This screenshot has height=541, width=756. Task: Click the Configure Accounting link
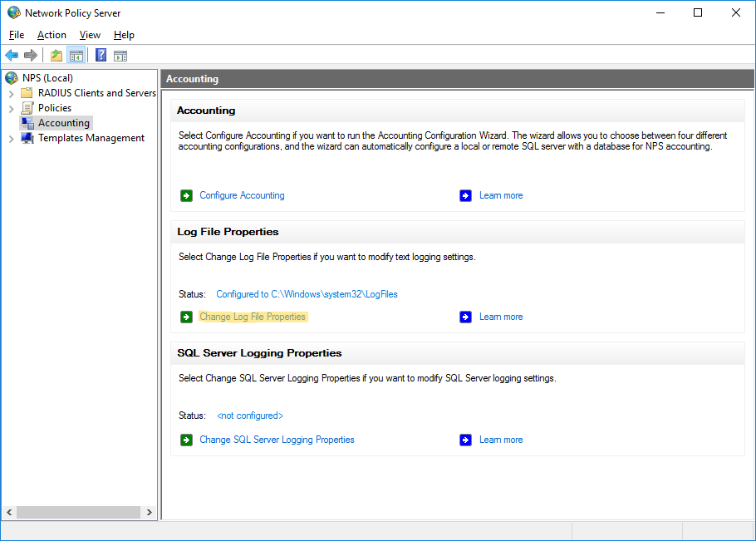tap(242, 195)
